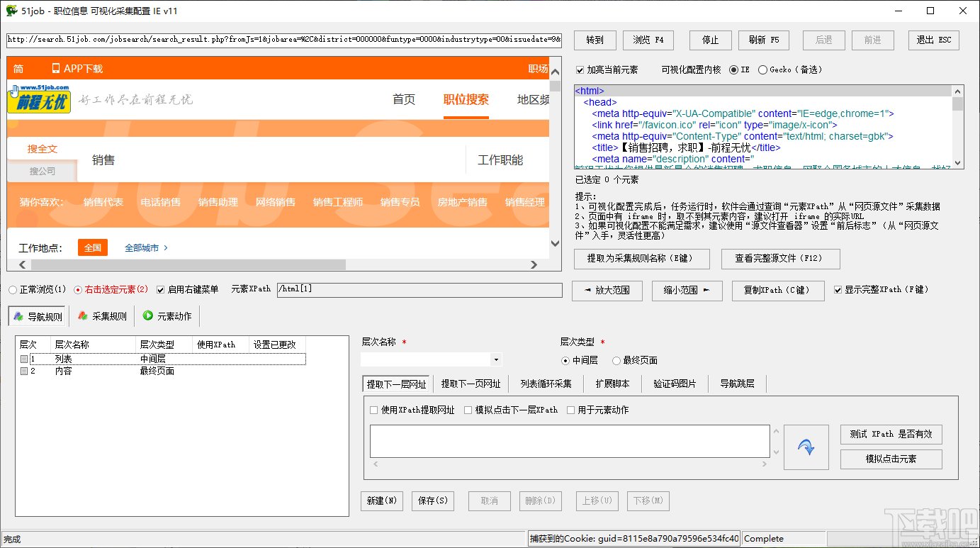Click 测试 XPath 是否有效 button
This screenshot has width=980, height=548.
click(891, 435)
